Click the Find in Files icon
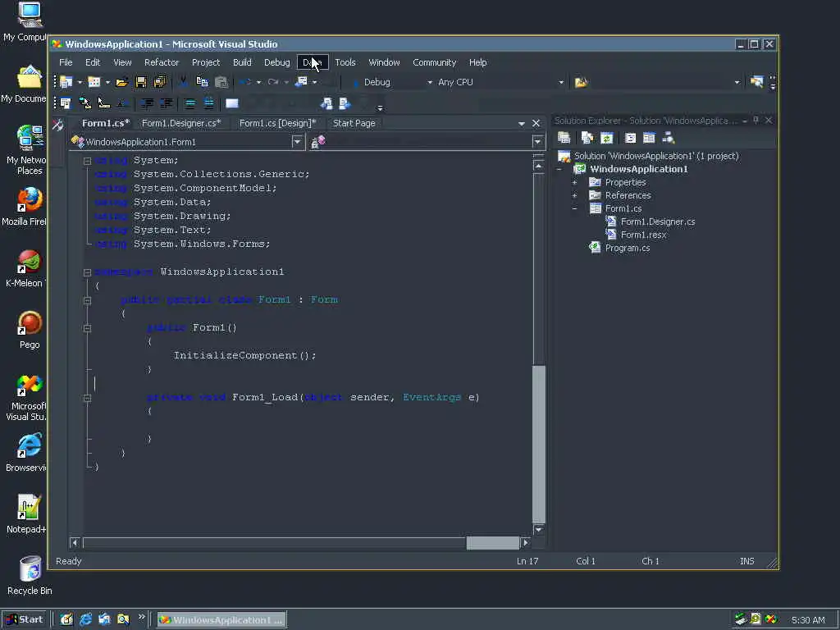Image resolution: width=840 pixels, height=630 pixels. [582, 83]
